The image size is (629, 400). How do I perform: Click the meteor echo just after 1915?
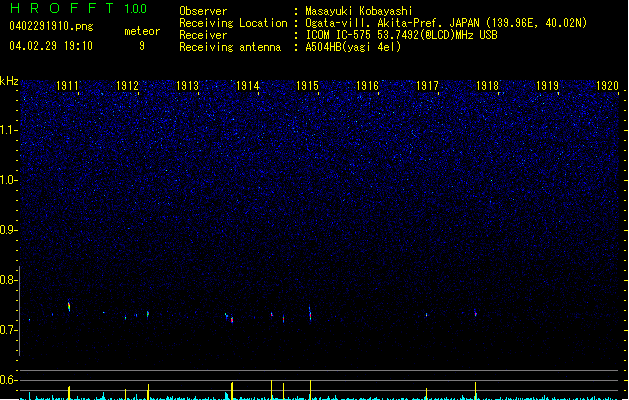point(310,314)
